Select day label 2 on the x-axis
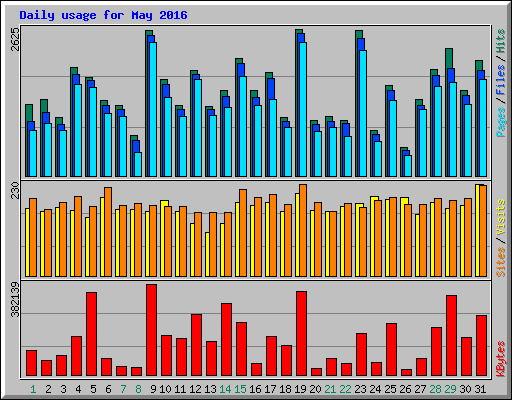This screenshot has width=512, height=400. click(x=48, y=389)
